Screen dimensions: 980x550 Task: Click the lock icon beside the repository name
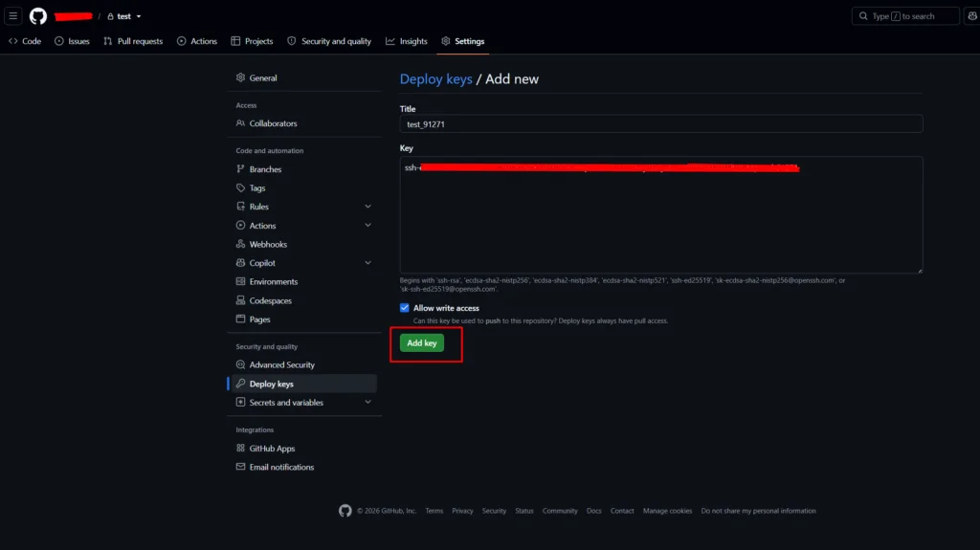[111, 16]
